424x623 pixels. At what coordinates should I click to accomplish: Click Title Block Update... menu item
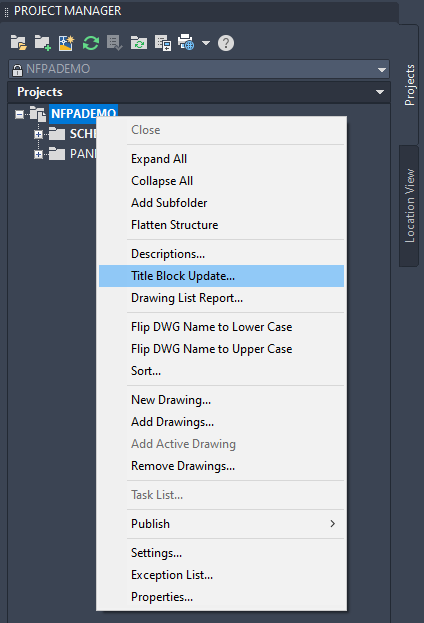click(x=221, y=276)
